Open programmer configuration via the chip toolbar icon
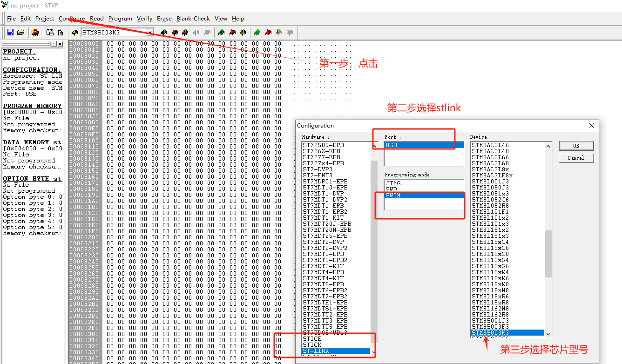The height and width of the screenshot is (364, 622). (x=35, y=32)
